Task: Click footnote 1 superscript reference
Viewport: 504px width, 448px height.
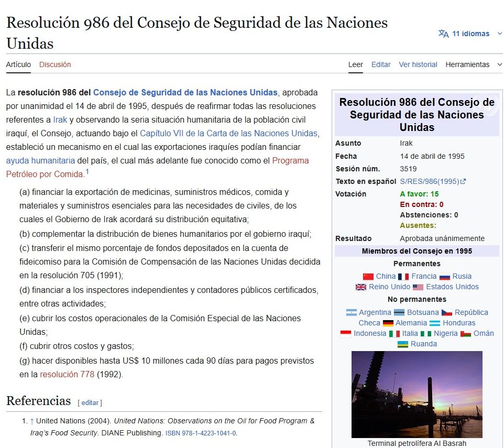Action: 87,172
